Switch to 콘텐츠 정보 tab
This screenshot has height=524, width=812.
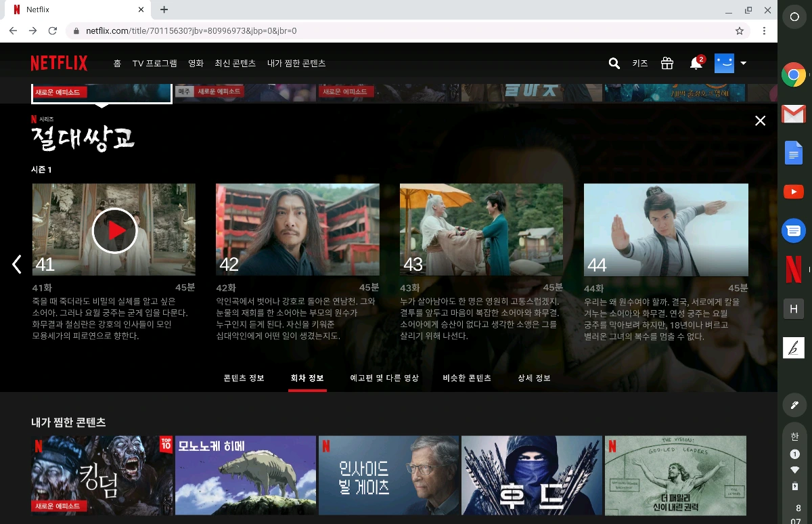pyautogui.click(x=244, y=378)
